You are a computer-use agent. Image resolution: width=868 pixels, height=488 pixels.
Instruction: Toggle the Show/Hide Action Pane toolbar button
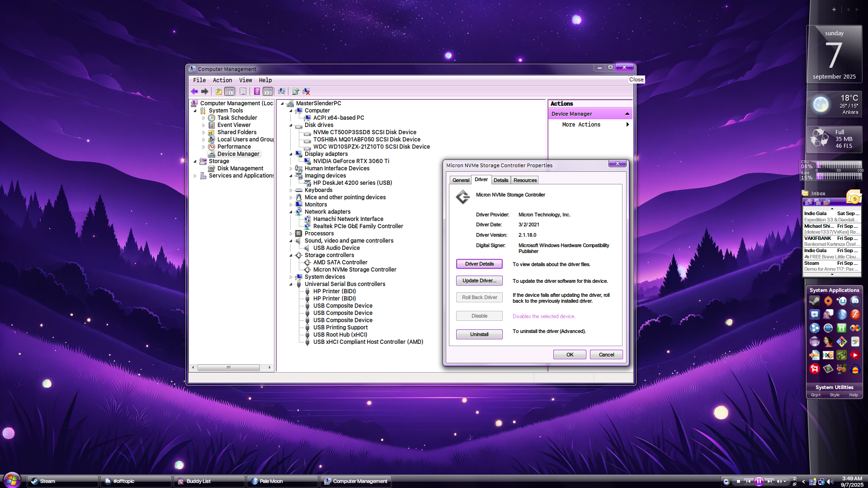click(x=268, y=92)
